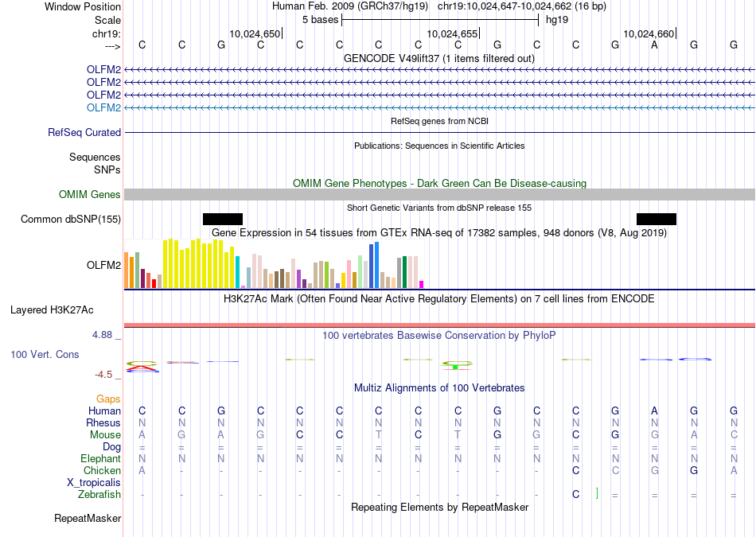This screenshot has height=537, width=756.
Task: Select the Rhesus alignment row label
Action: (x=103, y=422)
